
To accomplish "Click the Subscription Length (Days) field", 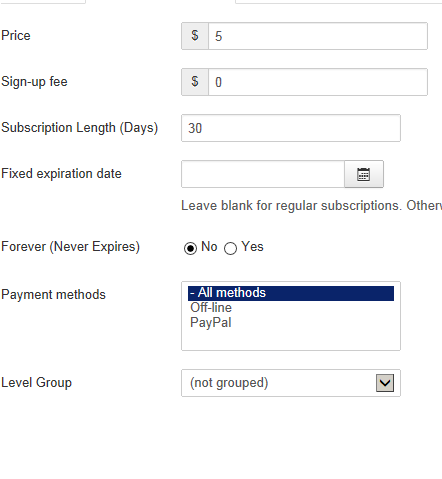I will point(291,128).
